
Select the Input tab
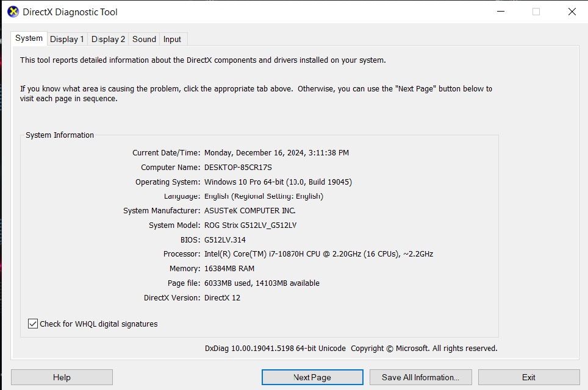click(172, 40)
